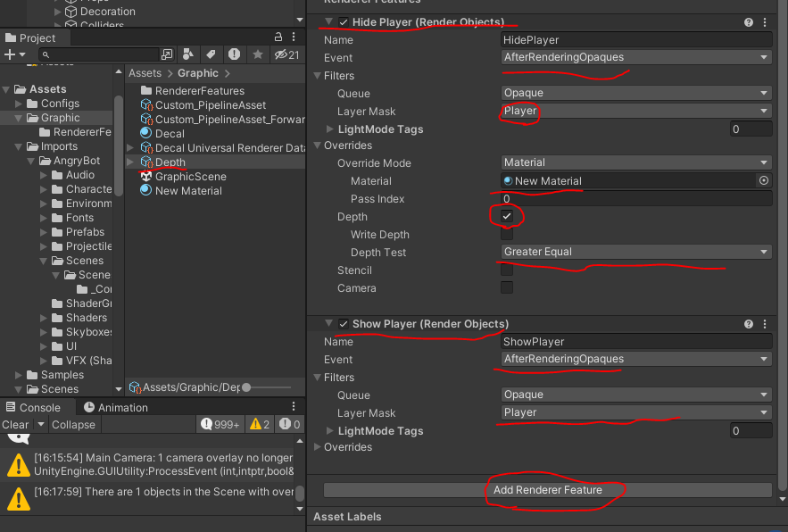Select the Decal material asset
Image resolution: width=788 pixels, height=532 pixels.
162,133
